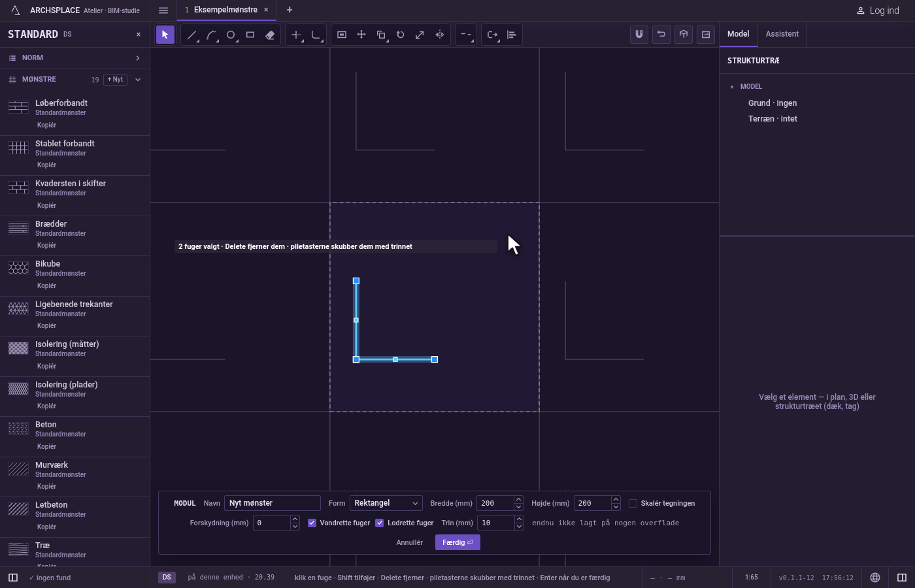Click the Annullér button
This screenshot has height=588, width=915.
[410, 542]
